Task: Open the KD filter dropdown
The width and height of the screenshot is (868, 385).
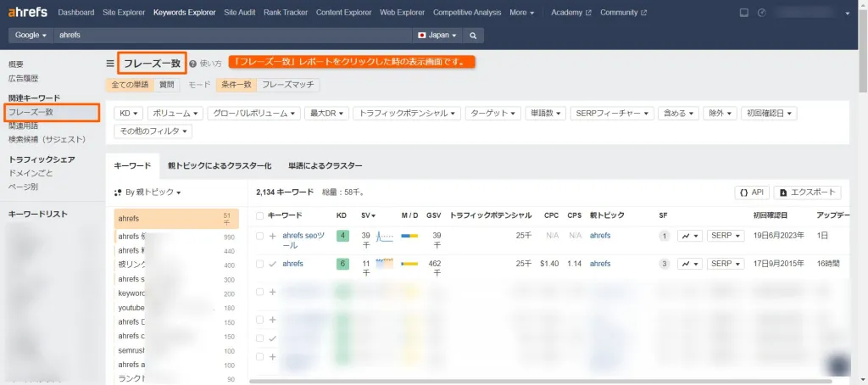Action: (129, 113)
